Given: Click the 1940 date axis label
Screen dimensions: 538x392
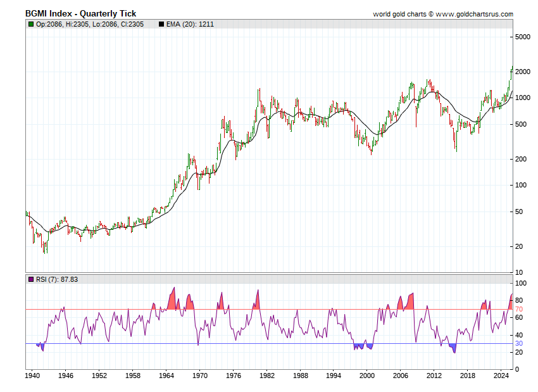Looking at the screenshot, I should tap(32, 376).
